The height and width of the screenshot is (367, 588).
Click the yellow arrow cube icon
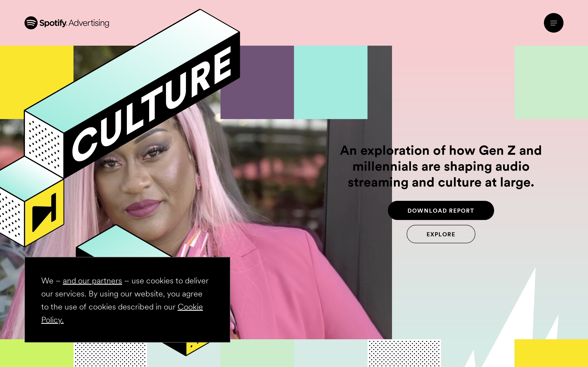(44, 212)
